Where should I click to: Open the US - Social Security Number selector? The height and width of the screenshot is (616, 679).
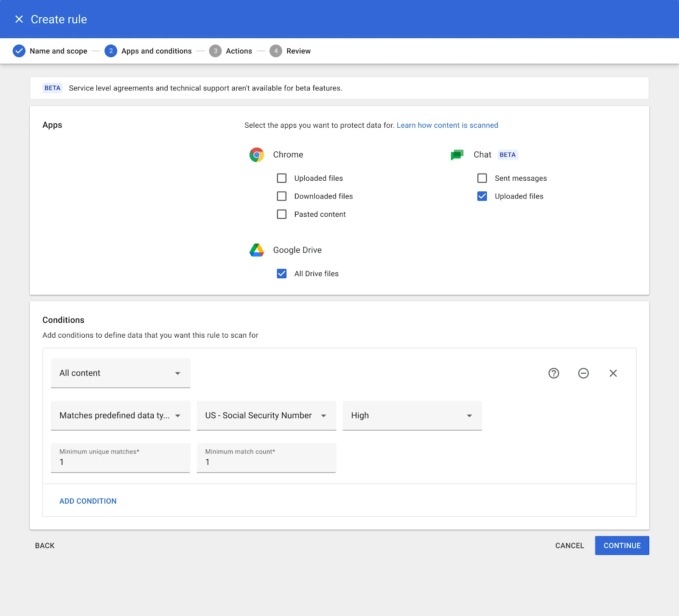pos(266,415)
